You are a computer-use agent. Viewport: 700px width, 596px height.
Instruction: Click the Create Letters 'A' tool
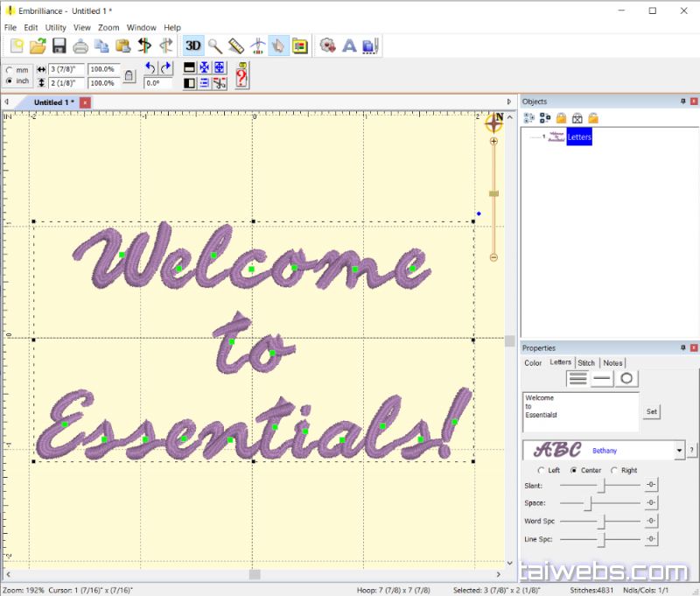348,46
